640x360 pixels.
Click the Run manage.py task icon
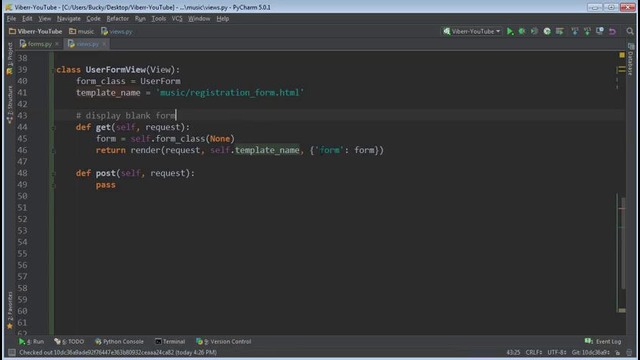[x=547, y=31]
